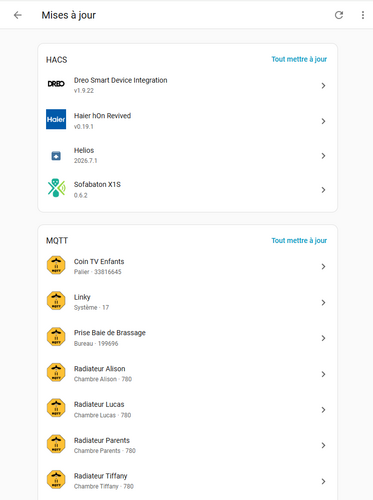
Task: Select the Prise Baie de Brassage entry
Action: 188,338
